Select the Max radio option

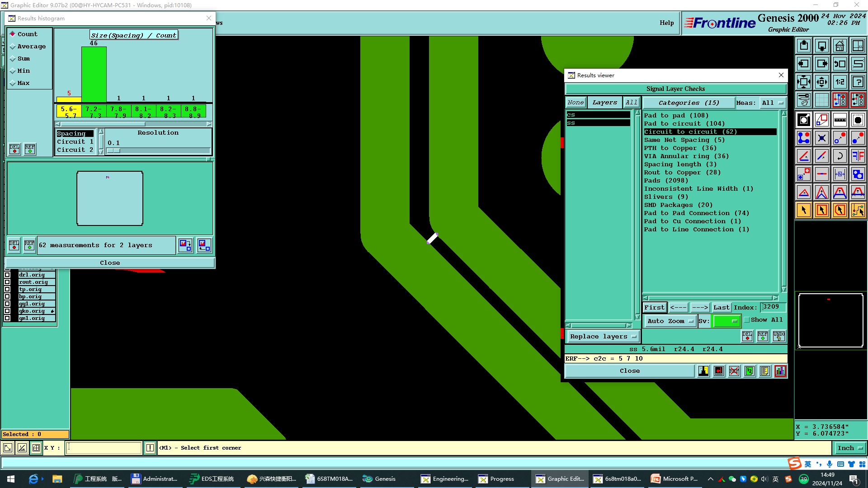tap(13, 83)
